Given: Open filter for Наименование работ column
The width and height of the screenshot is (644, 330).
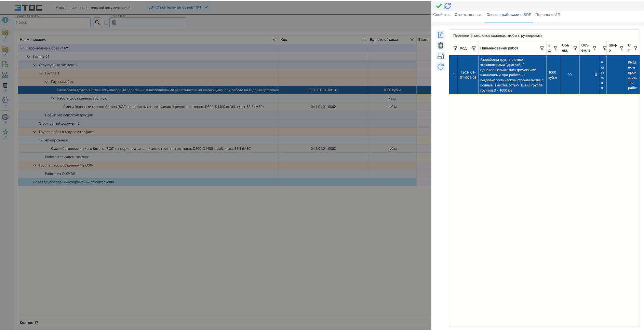Looking at the screenshot, I should pyautogui.click(x=542, y=48).
